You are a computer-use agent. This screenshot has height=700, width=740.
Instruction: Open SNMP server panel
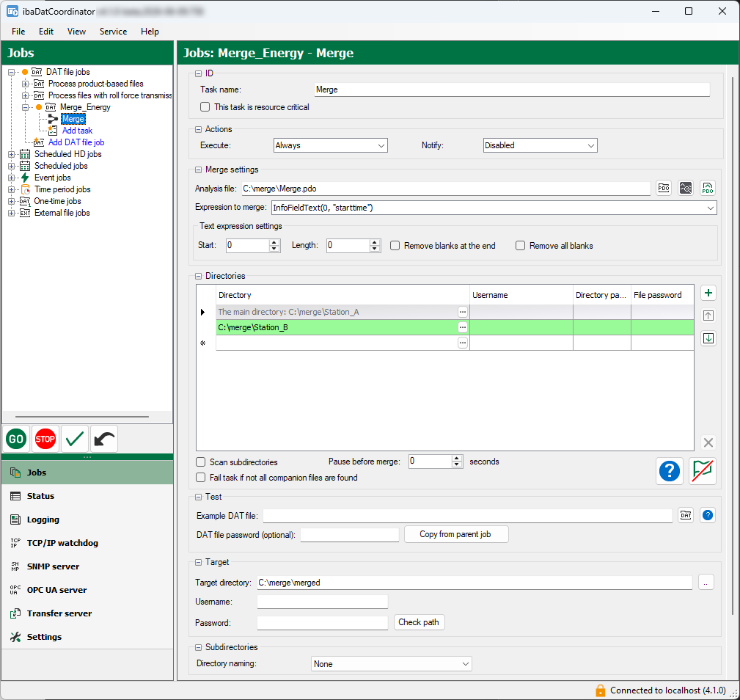pyautogui.click(x=87, y=566)
